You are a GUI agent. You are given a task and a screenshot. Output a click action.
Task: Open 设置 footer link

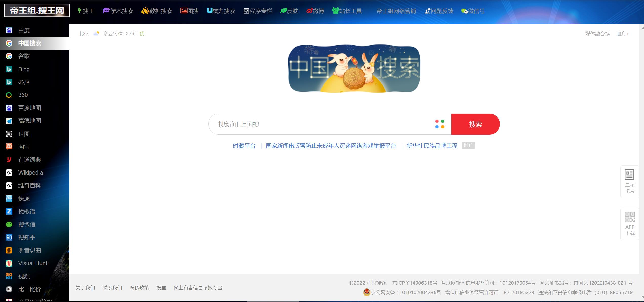(161, 288)
